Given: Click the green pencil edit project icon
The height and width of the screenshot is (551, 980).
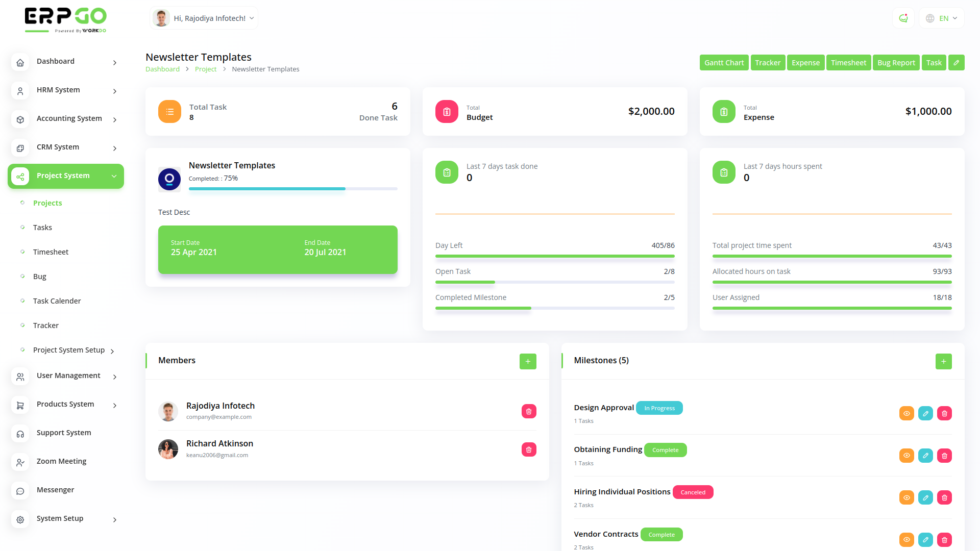Looking at the screenshot, I should tap(956, 63).
